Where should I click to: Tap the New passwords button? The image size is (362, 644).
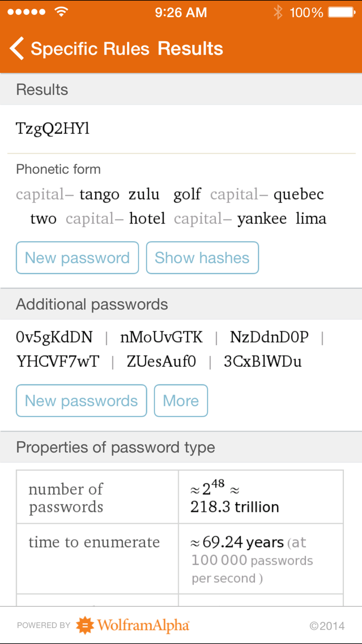[x=81, y=401]
